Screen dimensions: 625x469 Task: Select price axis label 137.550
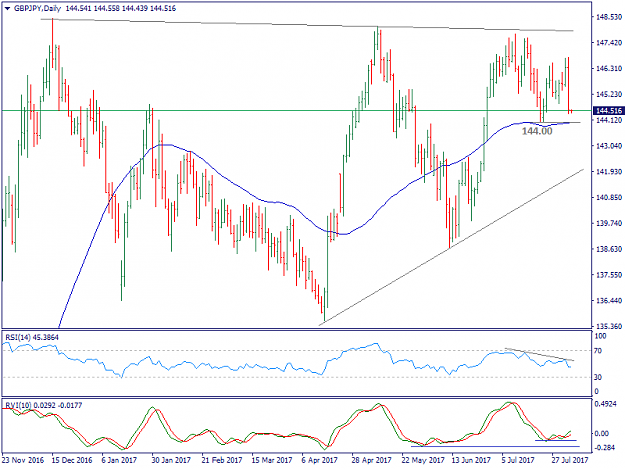click(609, 275)
